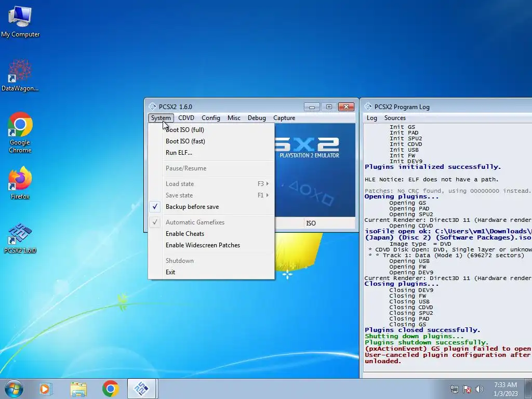Click the '(pxActionEvent) GS plugin failed' error line
532x399 pixels.
(x=448, y=349)
